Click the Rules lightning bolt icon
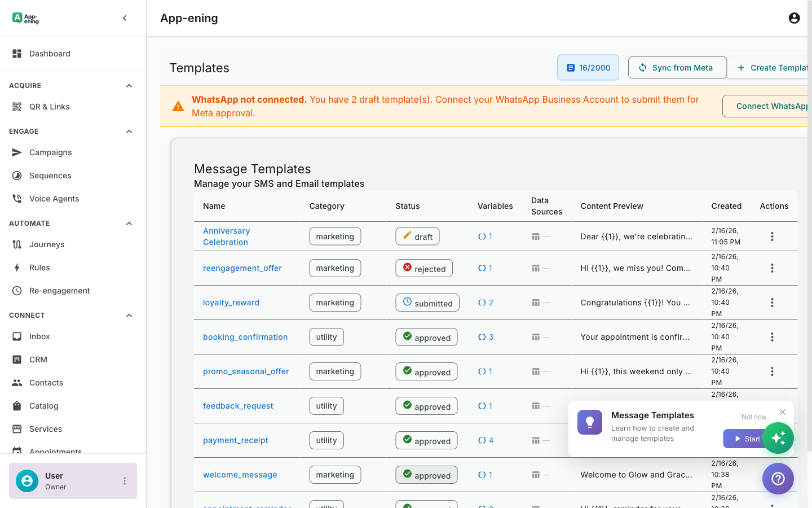 click(x=16, y=267)
